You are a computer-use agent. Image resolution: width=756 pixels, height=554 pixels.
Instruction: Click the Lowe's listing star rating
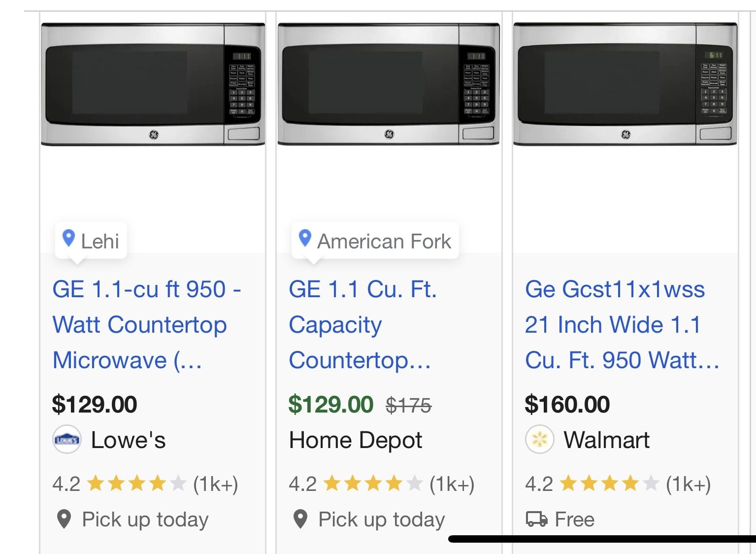pyautogui.click(x=137, y=484)
